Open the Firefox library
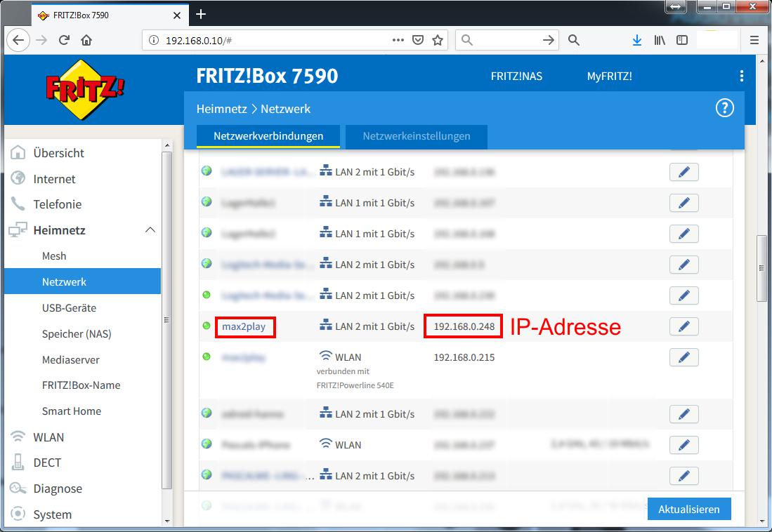 pos(660,40)
